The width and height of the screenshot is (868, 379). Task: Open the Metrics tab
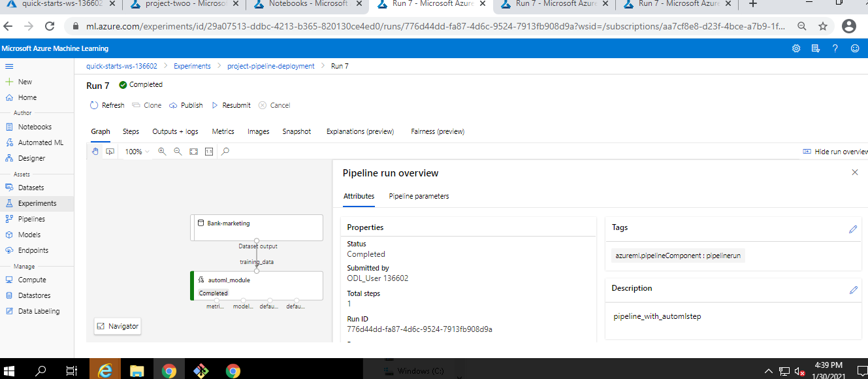[223, 131]
